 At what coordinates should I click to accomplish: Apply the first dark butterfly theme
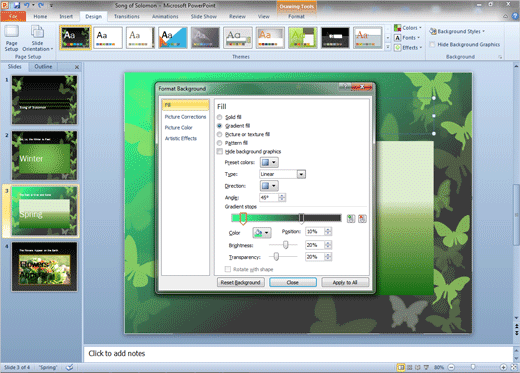75,38
